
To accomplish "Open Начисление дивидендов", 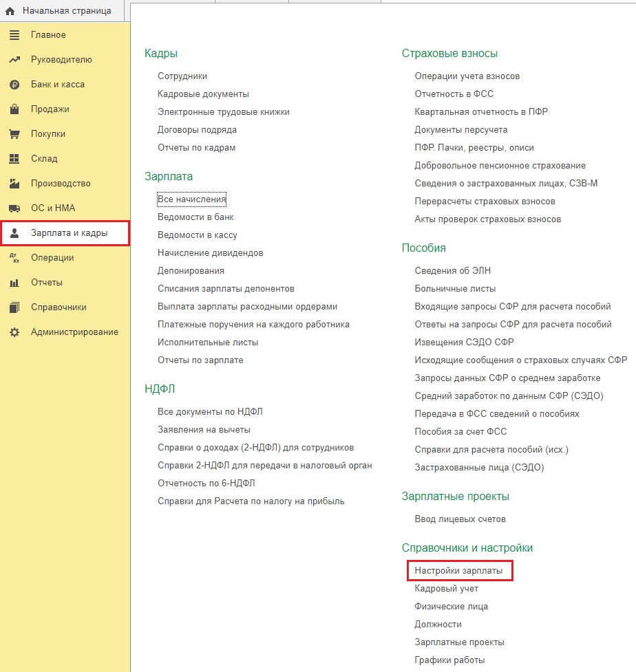I will [x=210, y=253].
